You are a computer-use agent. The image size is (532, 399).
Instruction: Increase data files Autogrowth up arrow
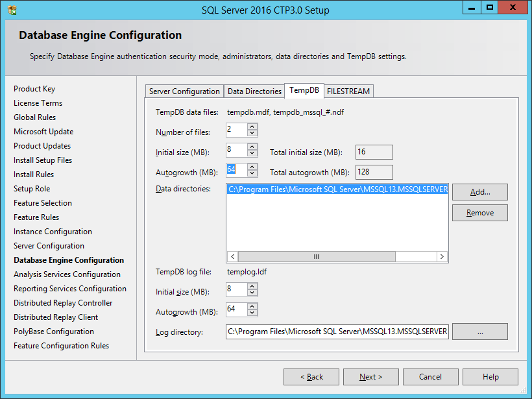pos(252,167)
